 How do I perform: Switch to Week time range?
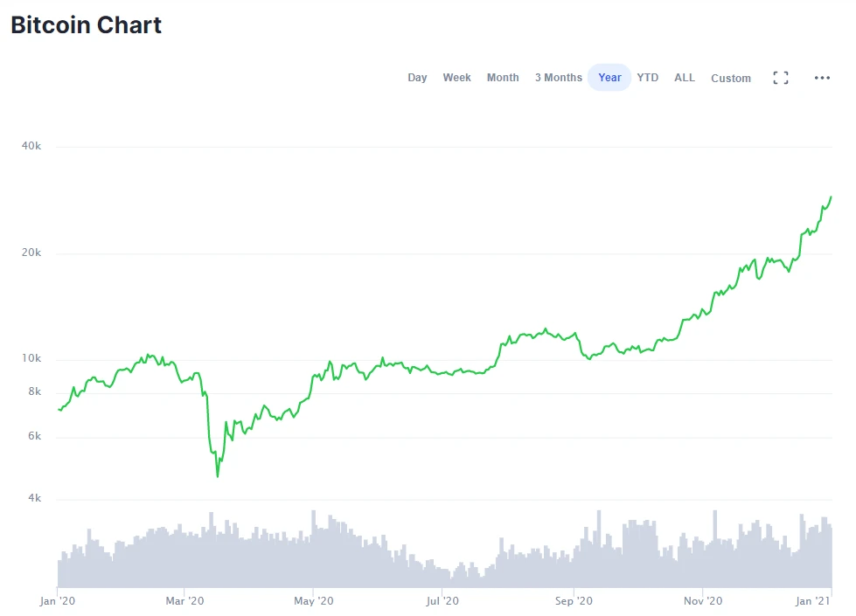[x=456, y=78]
